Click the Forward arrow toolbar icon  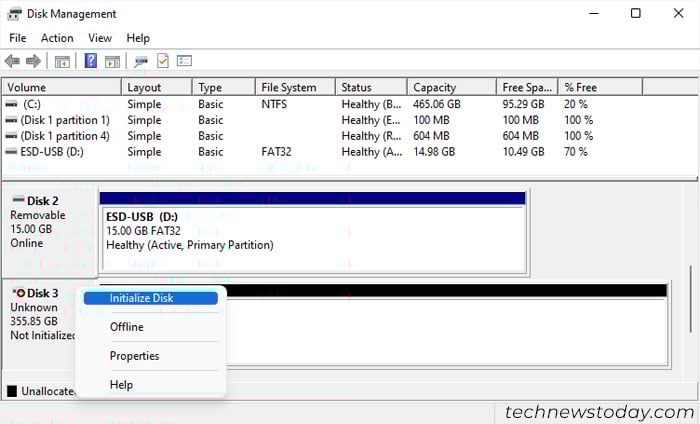33,61
